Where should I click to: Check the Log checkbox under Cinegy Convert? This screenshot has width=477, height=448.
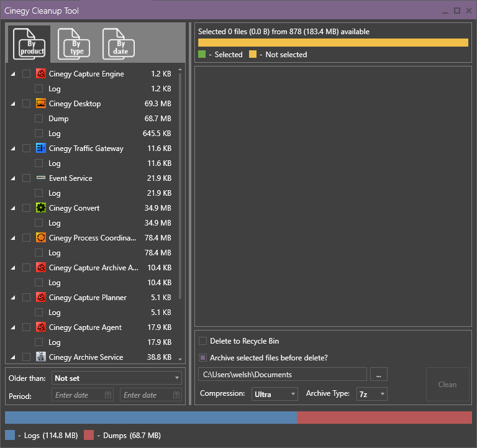(x=39, y=223)
